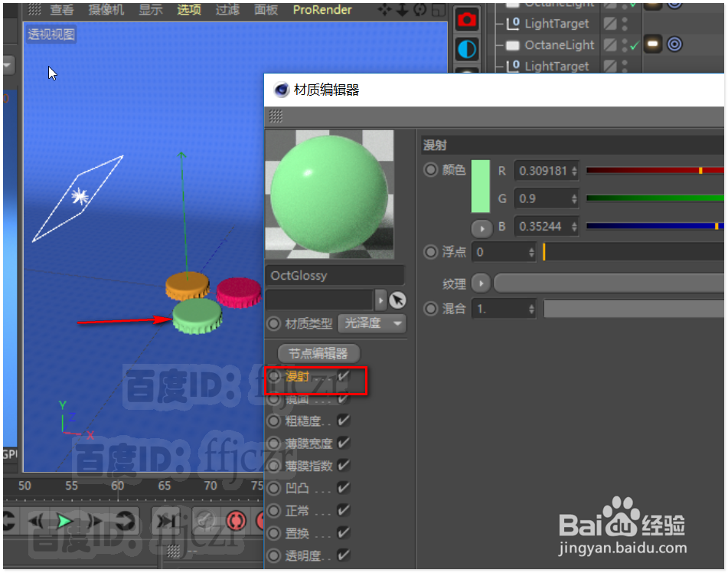Select the OctaneLight object row
The image size is (728, 573).
click(559, 44)
